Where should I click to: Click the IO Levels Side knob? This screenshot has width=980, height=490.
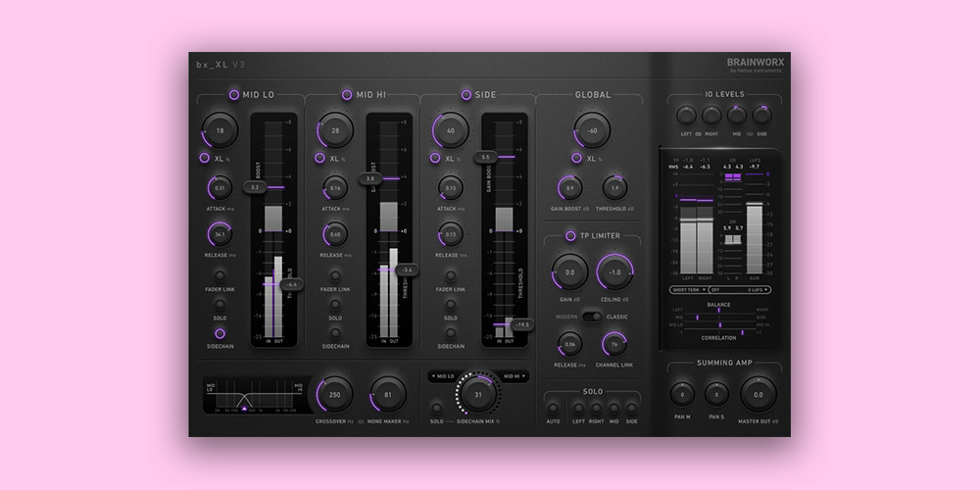pyautogui.click(x=761, y=115)
